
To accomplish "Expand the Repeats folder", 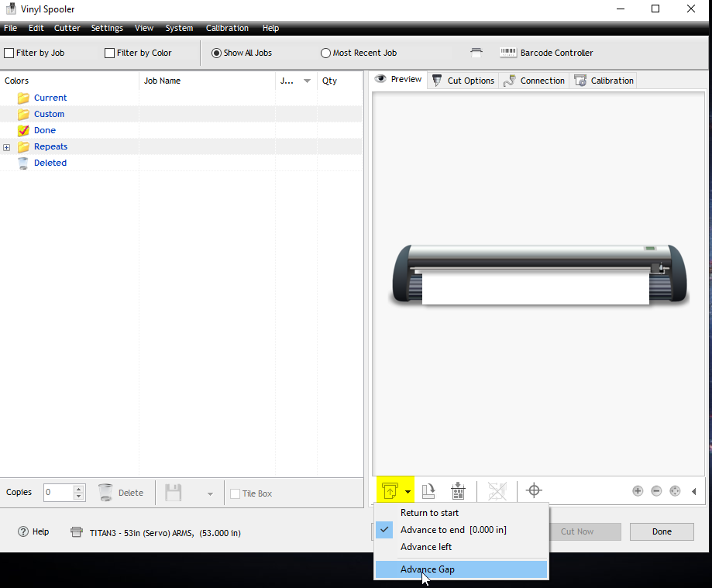I will coord(6,147).
